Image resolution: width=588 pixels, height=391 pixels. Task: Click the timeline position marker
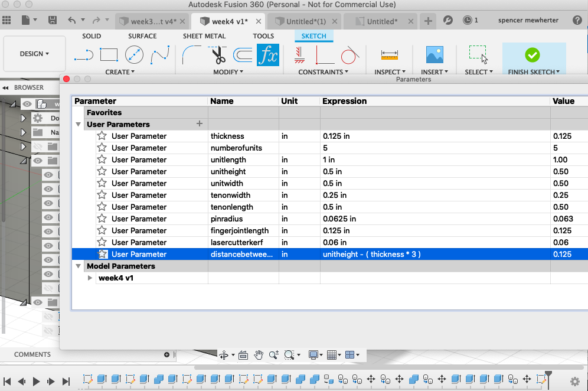point(548,379)
